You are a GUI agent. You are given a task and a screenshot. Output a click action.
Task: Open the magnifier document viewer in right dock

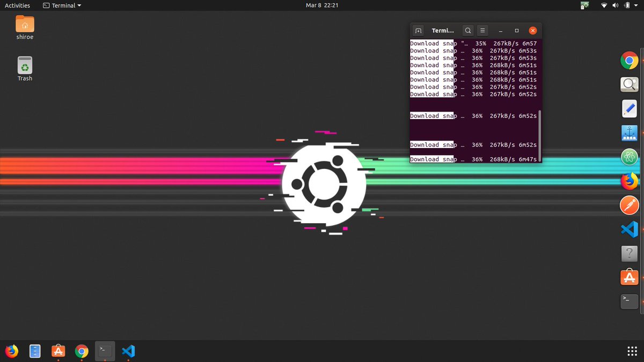point(629,84)
